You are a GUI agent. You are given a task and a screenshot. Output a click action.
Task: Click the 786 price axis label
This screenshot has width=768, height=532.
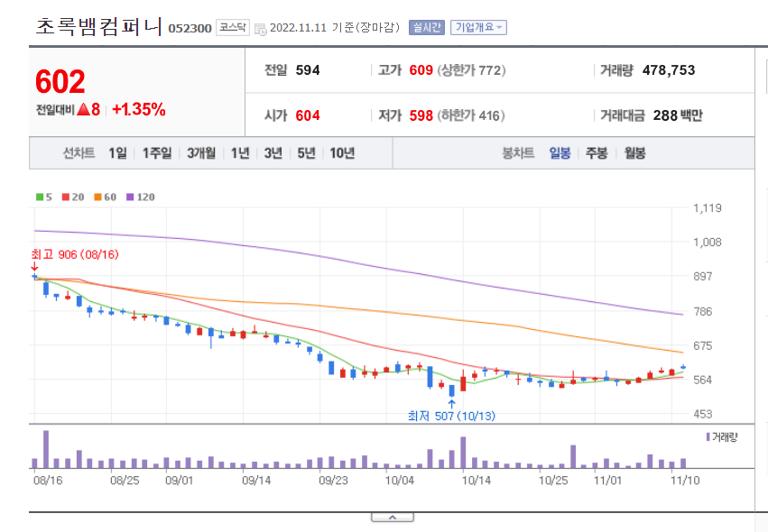click(702, 311)
